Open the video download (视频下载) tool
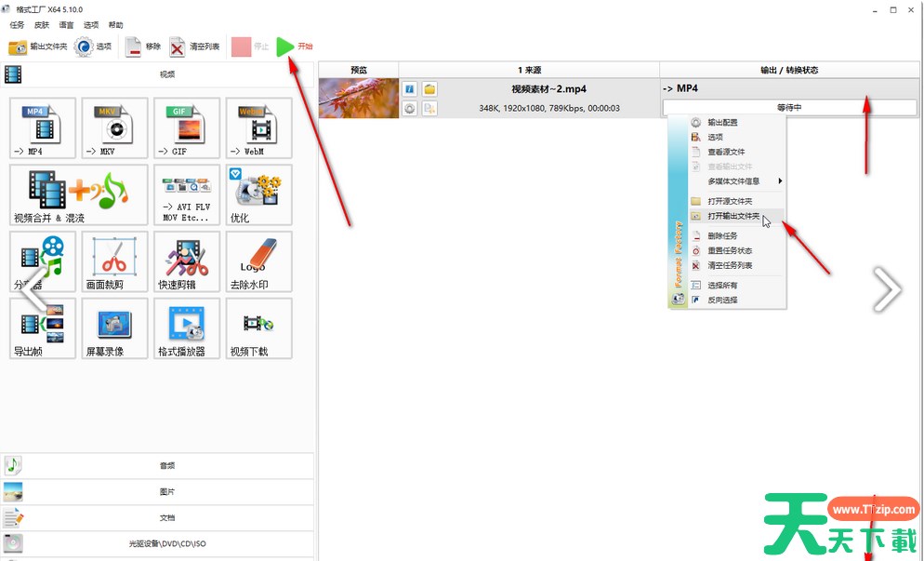This screenshot has height=561, width=924. [x=258, y=328]
